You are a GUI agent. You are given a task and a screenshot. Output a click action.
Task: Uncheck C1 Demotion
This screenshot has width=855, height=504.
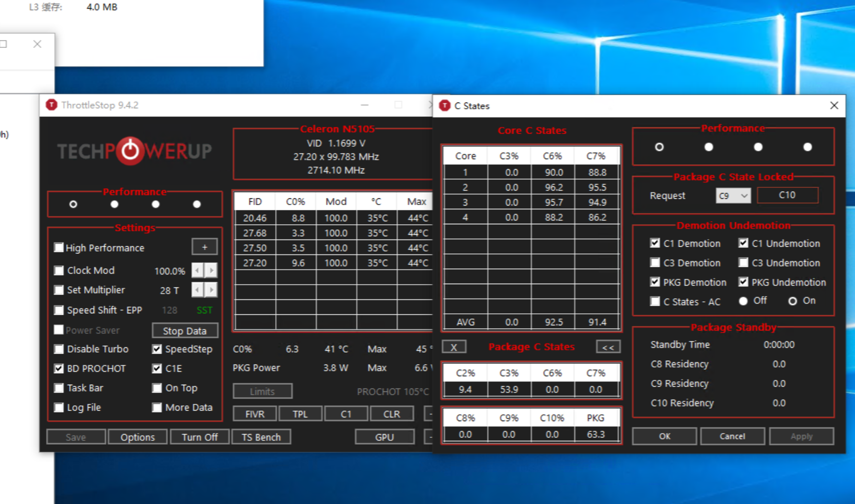[x=655, y=243]
